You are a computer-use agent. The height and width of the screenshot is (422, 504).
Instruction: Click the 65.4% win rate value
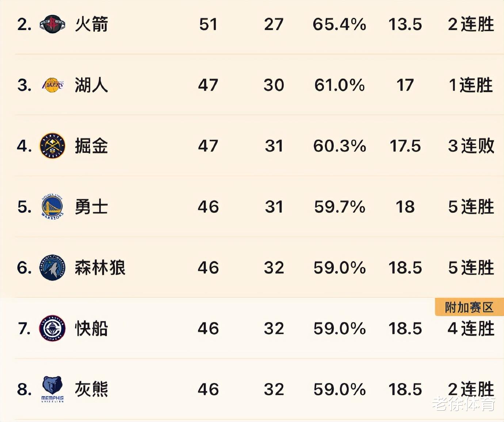pyautogui.click(x=339, y=24)
